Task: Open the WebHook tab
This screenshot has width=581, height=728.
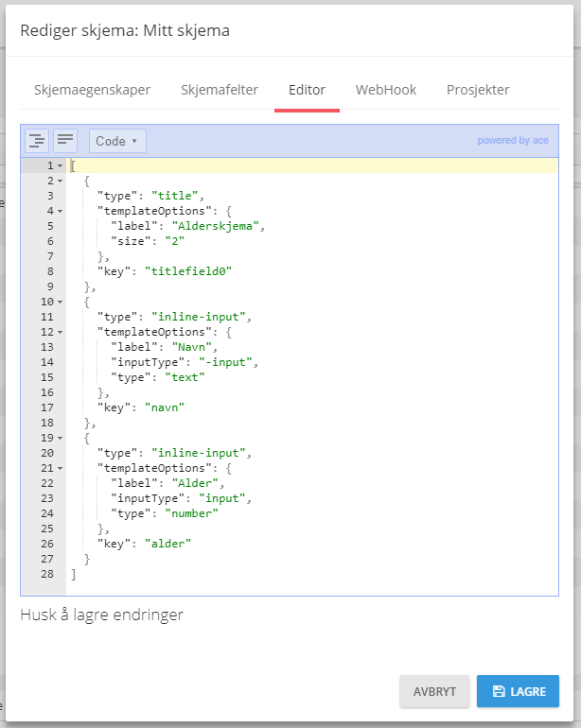Action: 386,90
